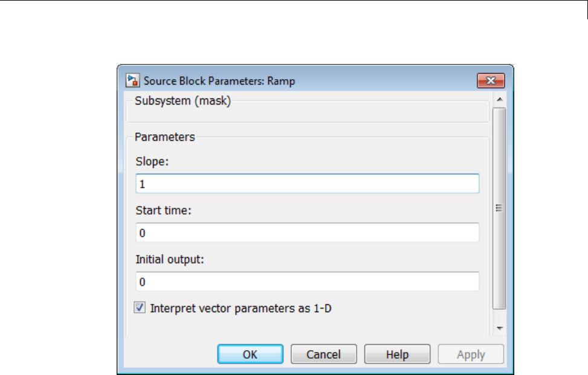Click the scrollbar down arrow
Image resolution: width=588 pixels, height=375 pixels.
[499, 328]
